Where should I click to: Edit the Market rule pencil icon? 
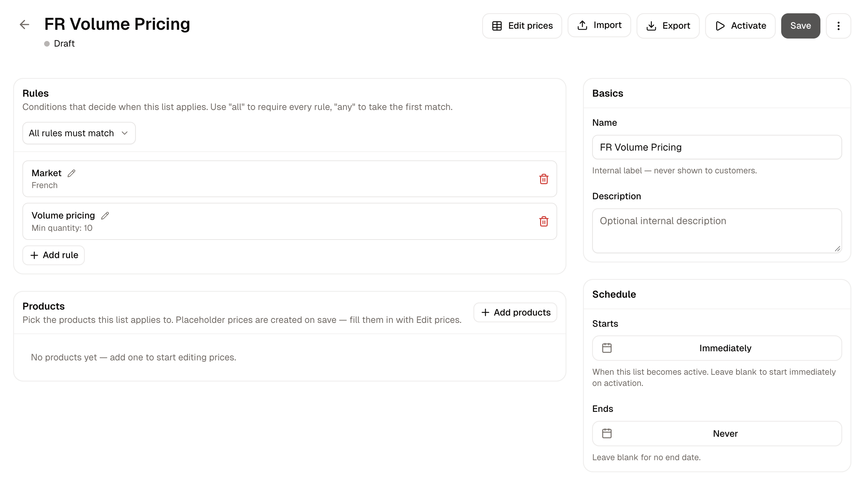(x=71, y=173)
